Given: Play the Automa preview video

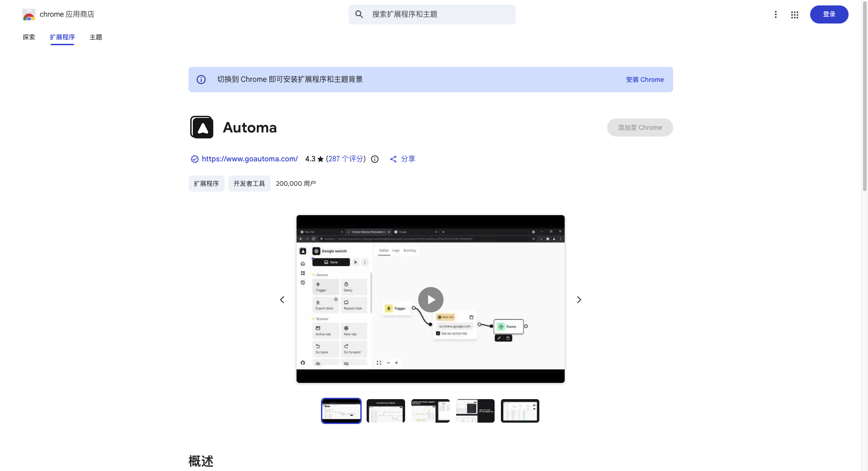Looking at the screenshot, I should (430, 300).
